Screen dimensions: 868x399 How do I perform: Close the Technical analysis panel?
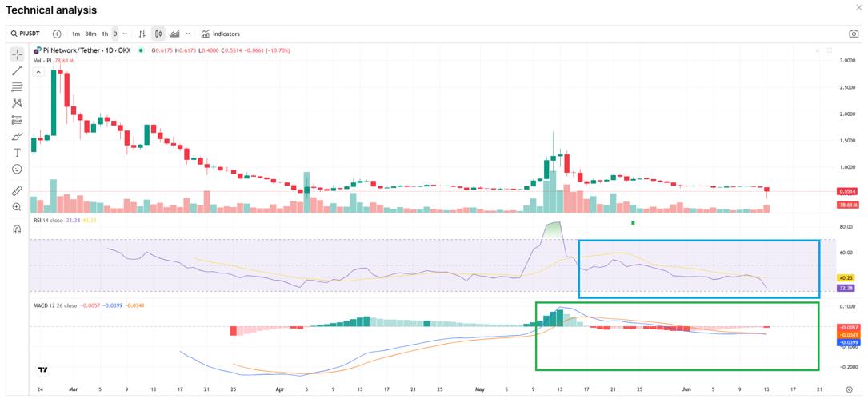[858, 7]
